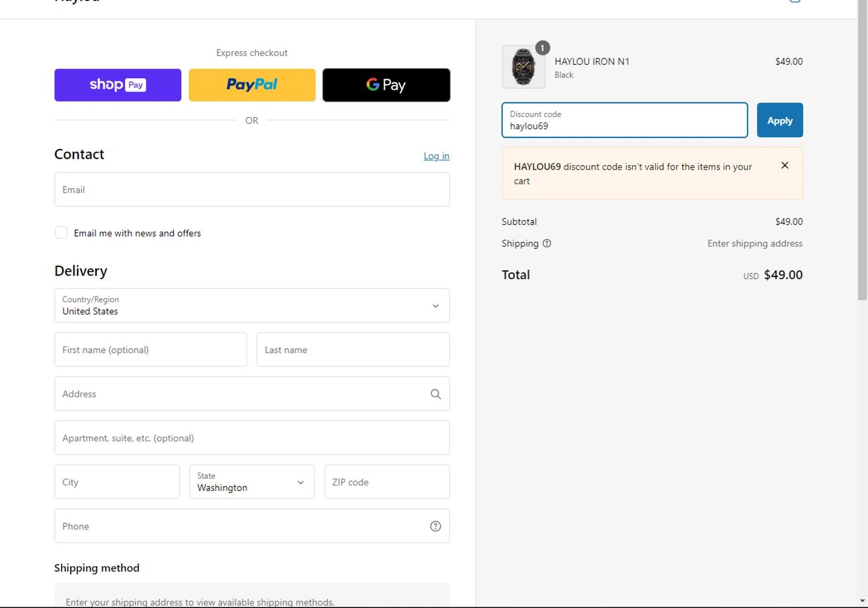Click the scrollbar's down arrow
Screen dimensions: 868x608
[862, 601]
